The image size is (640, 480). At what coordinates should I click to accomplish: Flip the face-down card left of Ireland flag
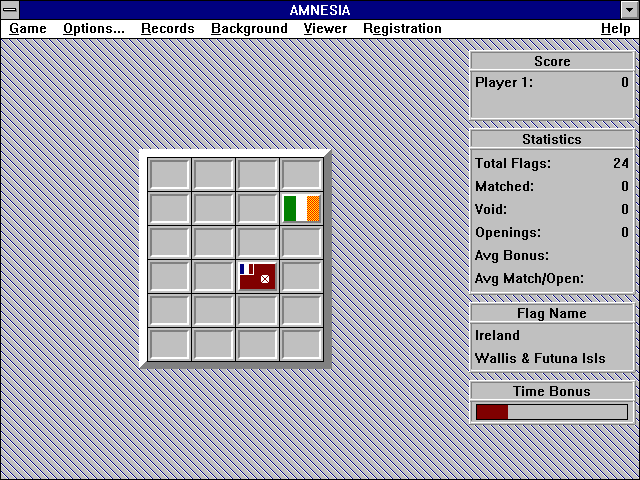[258, 209]
